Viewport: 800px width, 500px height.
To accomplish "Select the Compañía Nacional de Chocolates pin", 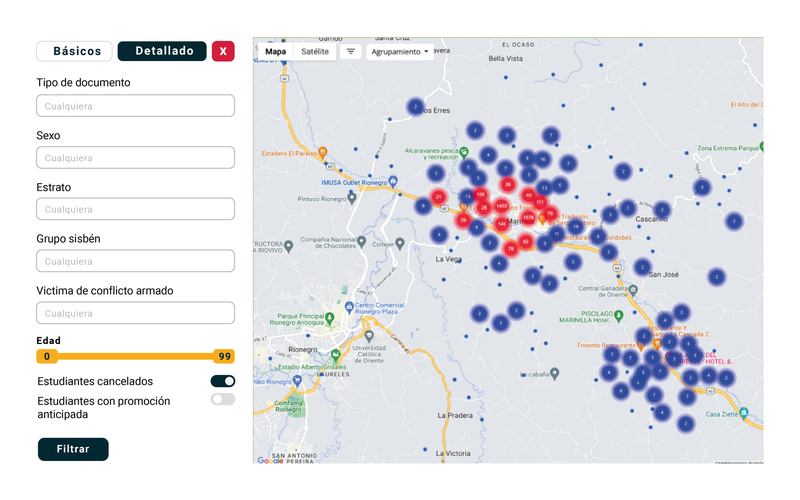I will click(x=361, y=241).
